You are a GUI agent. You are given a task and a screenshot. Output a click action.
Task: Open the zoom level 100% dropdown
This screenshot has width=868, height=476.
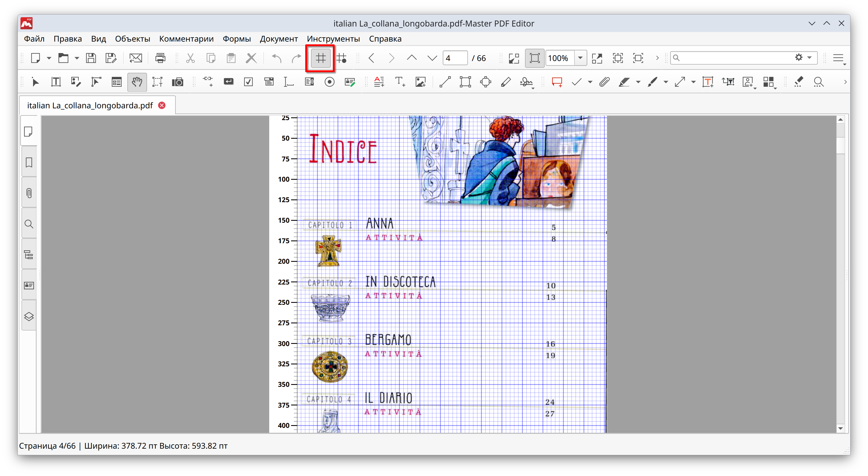point(580,58)
